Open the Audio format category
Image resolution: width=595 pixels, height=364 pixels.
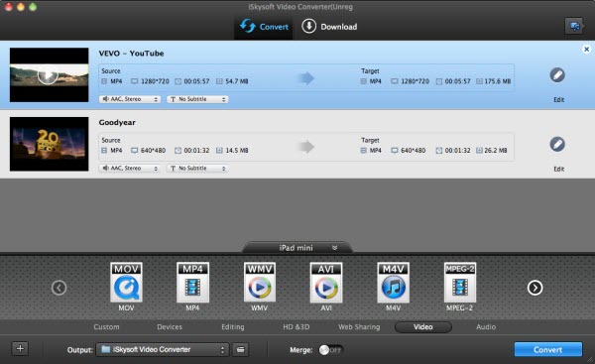(x=486, y=326)
